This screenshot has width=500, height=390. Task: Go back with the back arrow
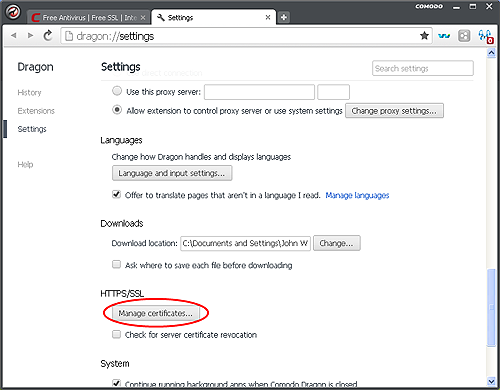click(14, 35)
